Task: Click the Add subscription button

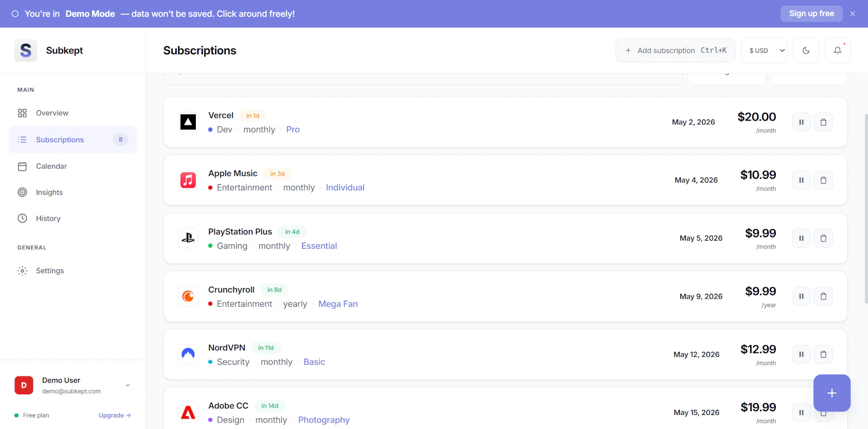Action: (x=675, y=51)
